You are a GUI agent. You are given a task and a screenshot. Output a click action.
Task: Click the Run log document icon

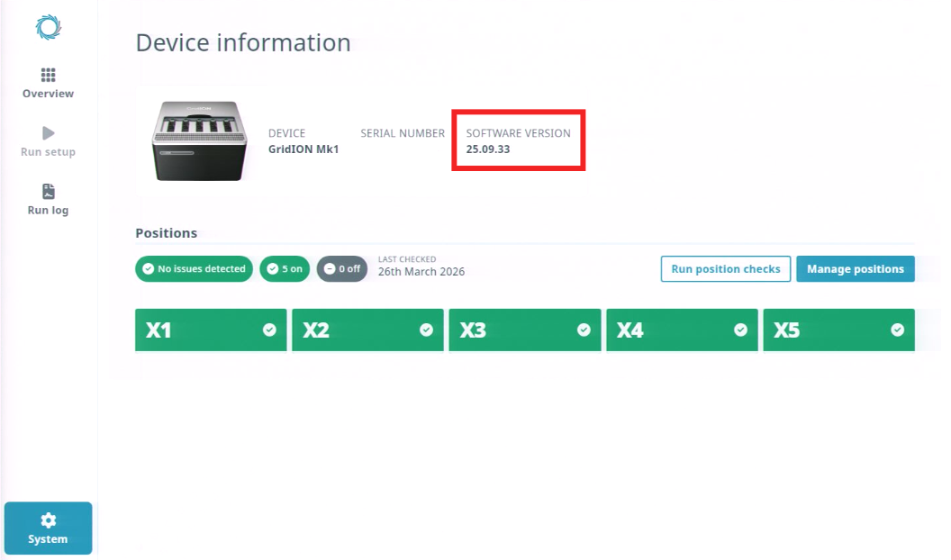tap(49, 192)
